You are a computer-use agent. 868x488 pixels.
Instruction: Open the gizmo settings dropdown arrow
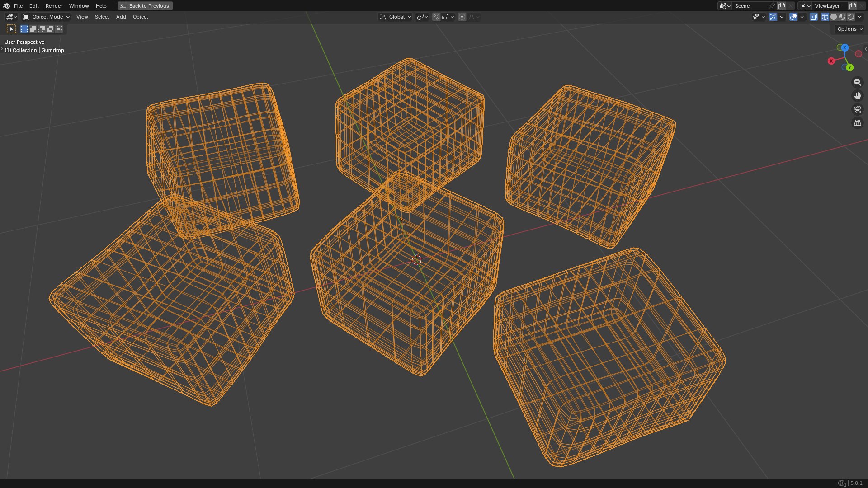coord(782,17)
